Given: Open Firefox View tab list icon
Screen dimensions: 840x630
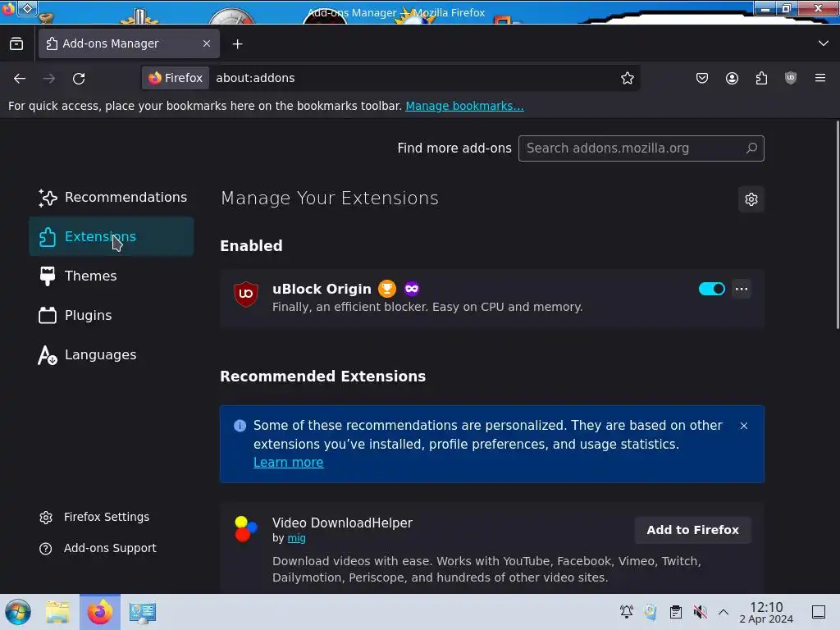Looking at the screenshot, I should click(16, 44).
